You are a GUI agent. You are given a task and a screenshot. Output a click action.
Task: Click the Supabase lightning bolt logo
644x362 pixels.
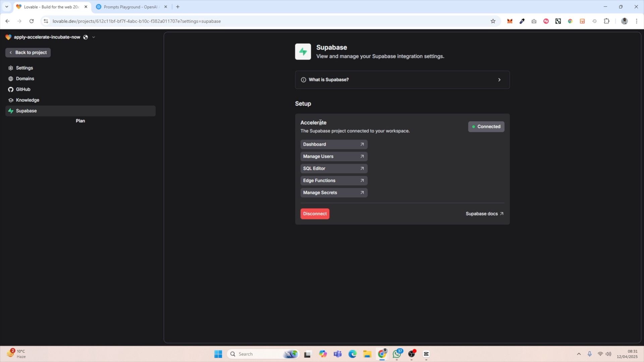[303, 52]
